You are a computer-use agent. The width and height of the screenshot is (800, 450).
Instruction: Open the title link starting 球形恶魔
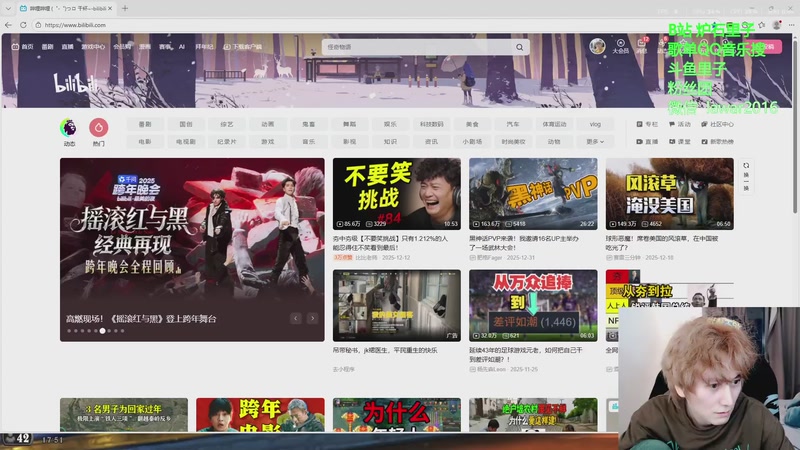click(662, 243)
